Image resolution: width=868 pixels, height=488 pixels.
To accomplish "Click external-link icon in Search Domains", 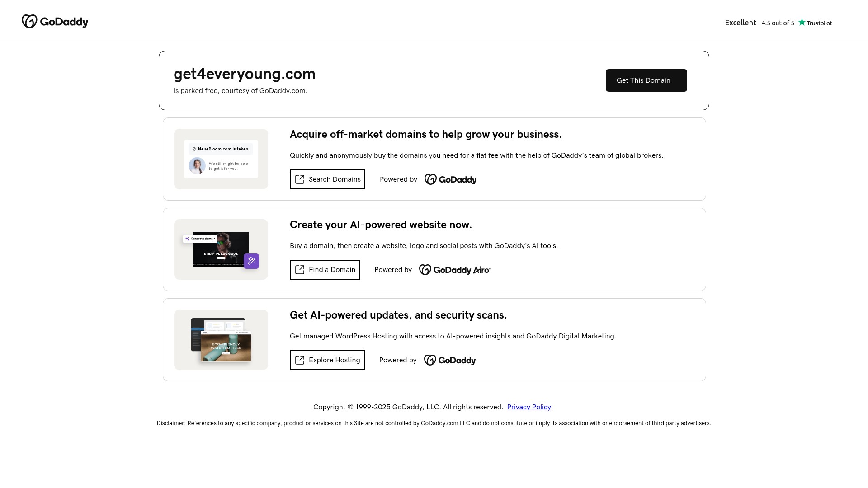I will click(300, 179).
